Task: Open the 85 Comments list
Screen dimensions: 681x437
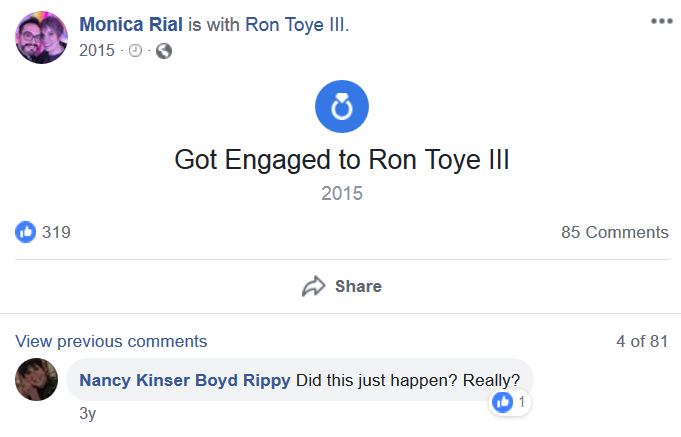Action: (x=615, y=232)
